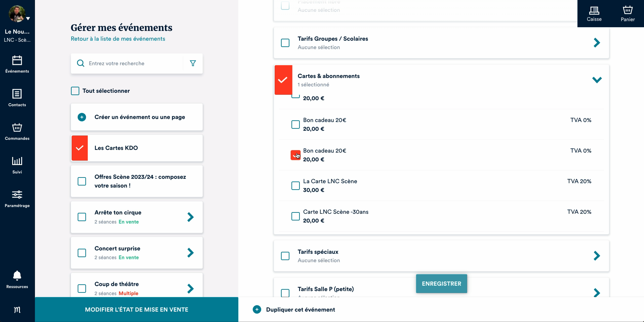Follow Retour à la liste de mes événements
This screenshot has width=644, height=322.
(118, 39)
